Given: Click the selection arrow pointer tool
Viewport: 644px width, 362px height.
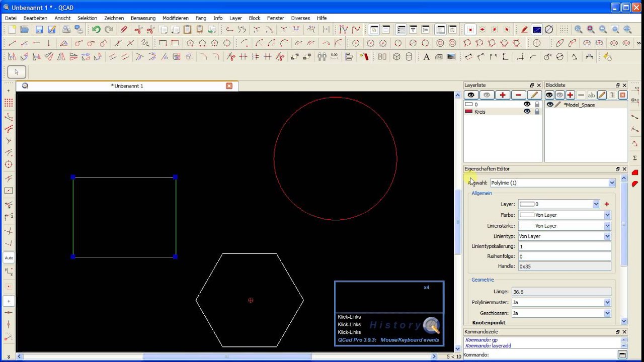Looking at the screenshot, I should click(17, 72).
